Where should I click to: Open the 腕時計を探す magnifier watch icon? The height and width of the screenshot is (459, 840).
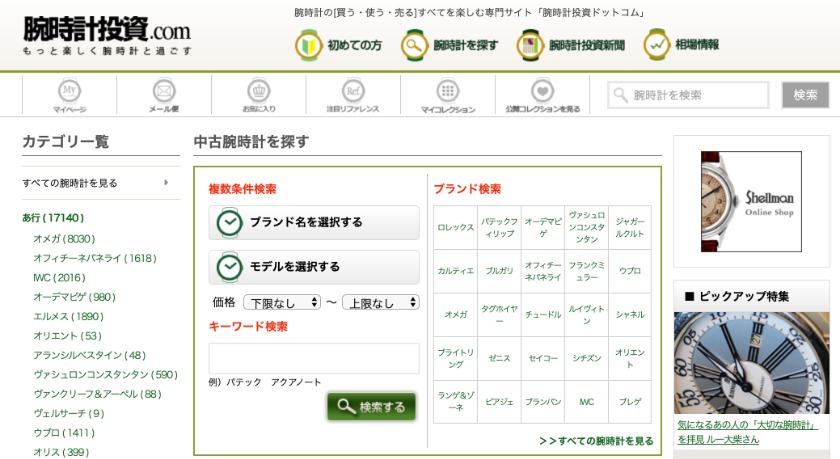coord(414,45)
